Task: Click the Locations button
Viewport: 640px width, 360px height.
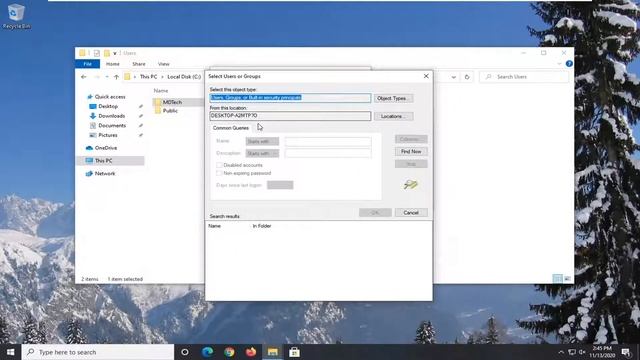Action: coord(393,116)
